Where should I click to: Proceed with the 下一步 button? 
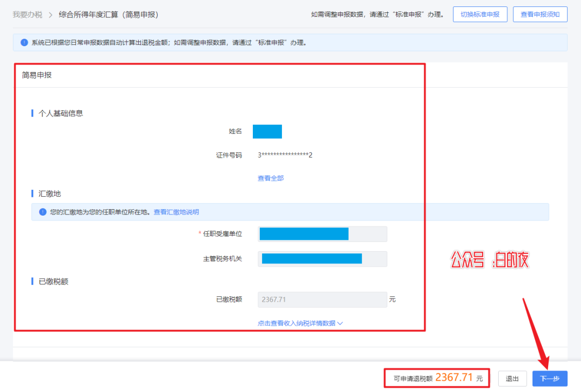tap(549, 379)
